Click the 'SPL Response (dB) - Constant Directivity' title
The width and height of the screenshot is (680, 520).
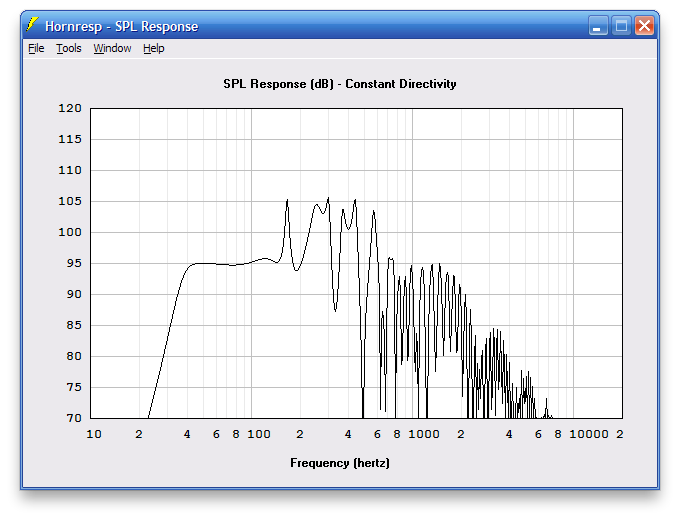tap(340, 84)
